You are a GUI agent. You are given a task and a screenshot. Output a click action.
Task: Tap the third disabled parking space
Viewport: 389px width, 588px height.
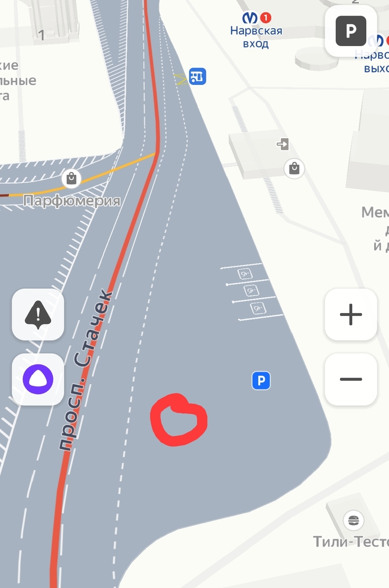coord(258,309)
